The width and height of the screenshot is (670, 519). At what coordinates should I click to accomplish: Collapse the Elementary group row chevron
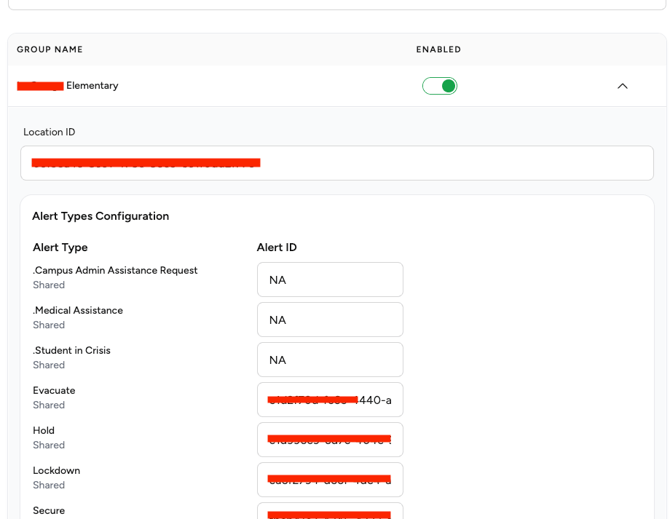point(622,86)
